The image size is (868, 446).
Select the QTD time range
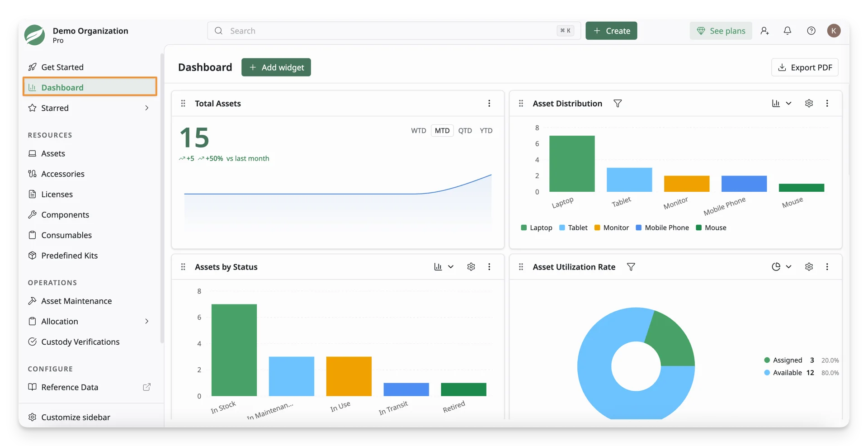tap(465, 131)
